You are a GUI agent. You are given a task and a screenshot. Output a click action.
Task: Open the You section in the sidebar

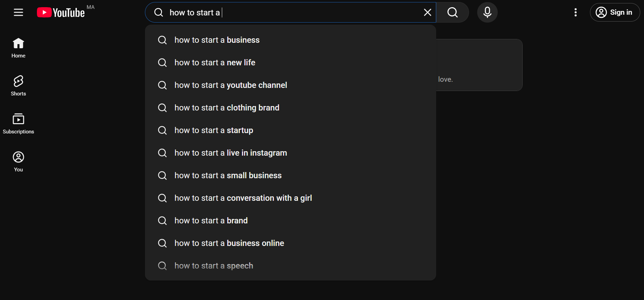(18, 162)
